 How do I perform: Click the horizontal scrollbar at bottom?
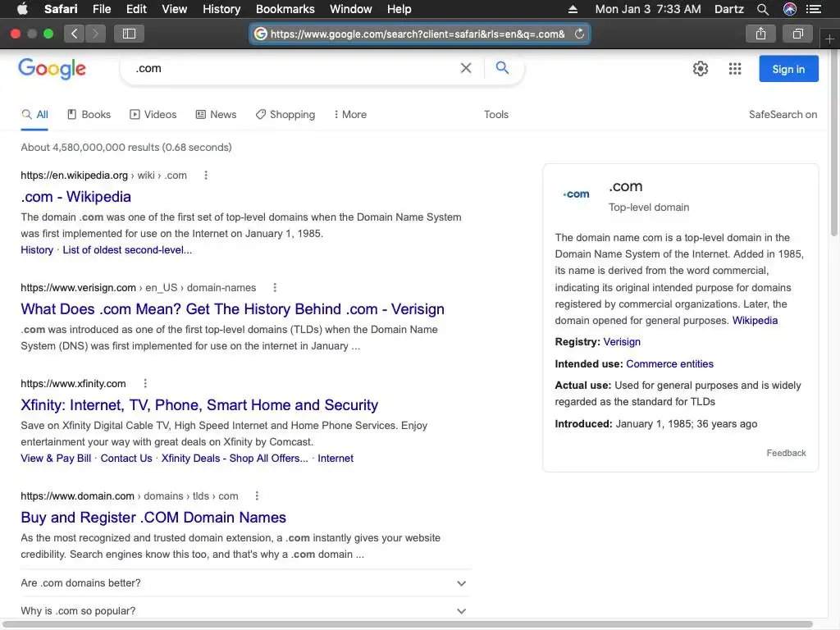coord(407,624)
